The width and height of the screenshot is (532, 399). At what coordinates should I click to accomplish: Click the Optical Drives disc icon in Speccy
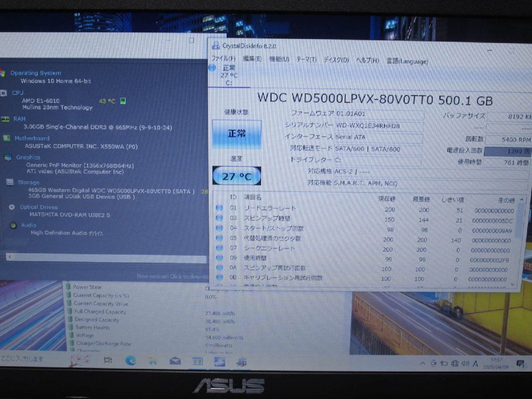(11, 207)
